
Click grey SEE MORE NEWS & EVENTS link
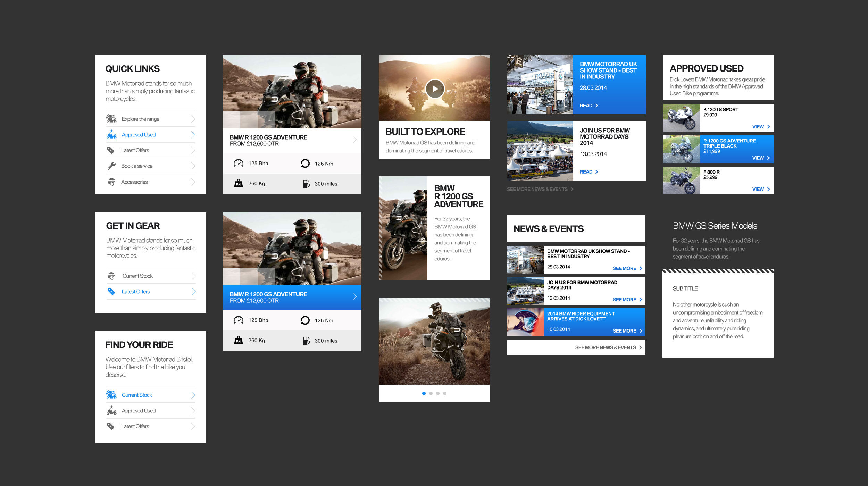coord(540,189)
